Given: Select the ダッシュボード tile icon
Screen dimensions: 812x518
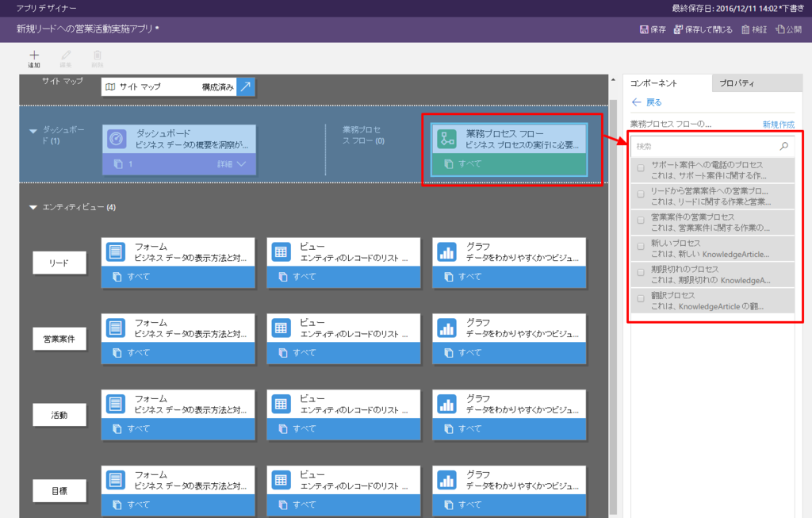Looking at the screenshot, I should 117,139.
